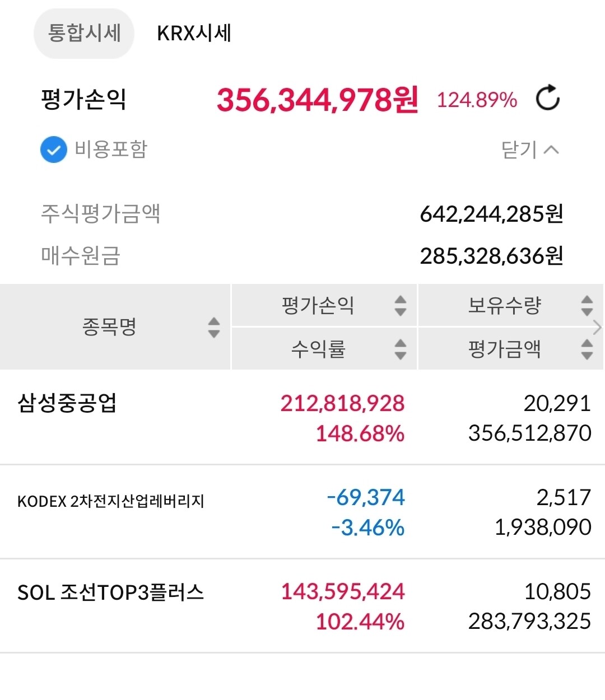The width and height of the screenshot is (605, 700).
Task: Open the 삼성중공업 holding row
Action: click(x=67, y=403)
